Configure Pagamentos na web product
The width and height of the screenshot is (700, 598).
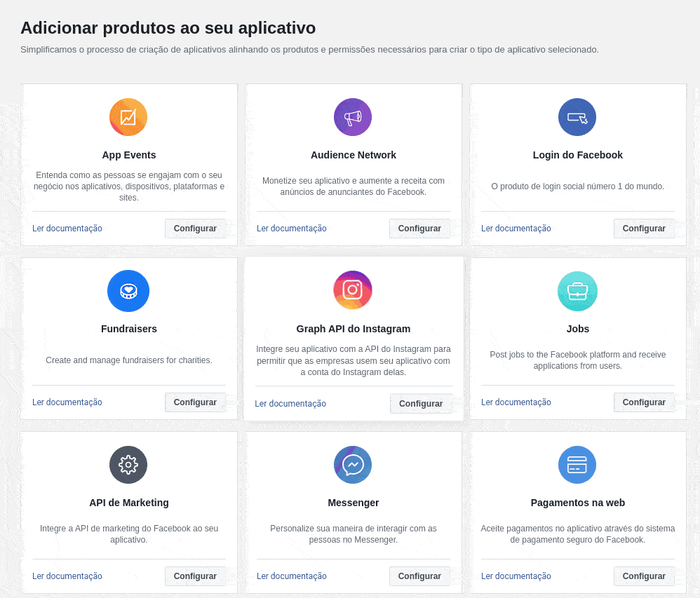coord(644,576)
